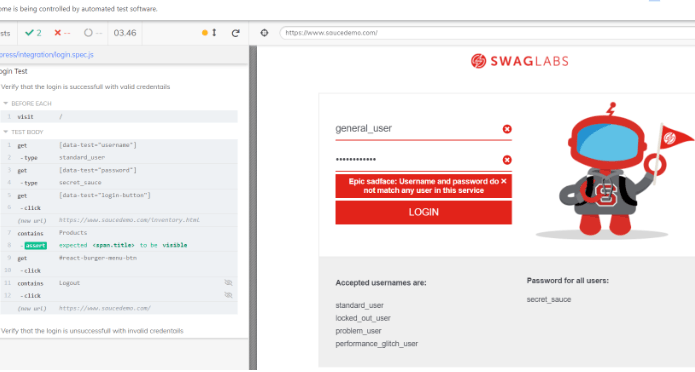Click the failed tests X counter
The height and width of the screenshot is (372, 695).
click(x=62, y=33)
